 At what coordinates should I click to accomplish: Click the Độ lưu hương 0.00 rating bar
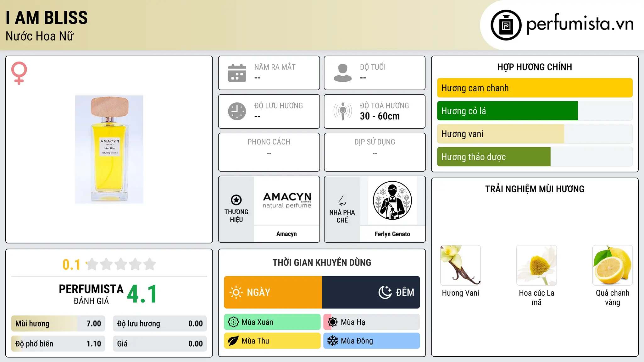[x=160, y=324]
